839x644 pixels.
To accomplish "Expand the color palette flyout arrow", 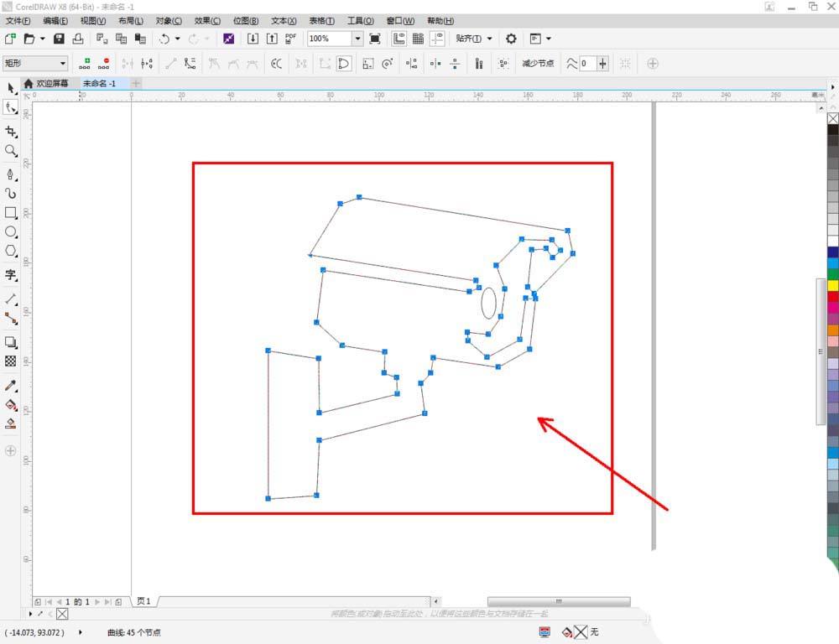I will coord(833,86).
